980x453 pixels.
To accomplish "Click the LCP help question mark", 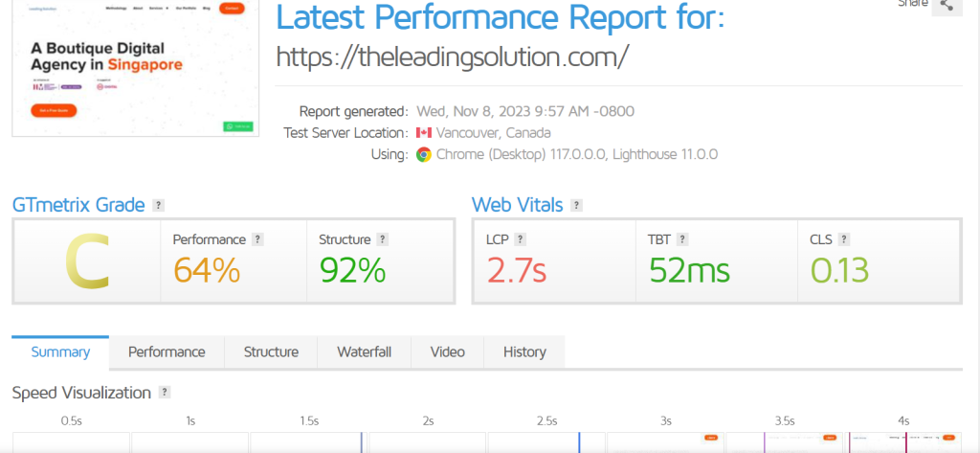I will pos(520,239).
